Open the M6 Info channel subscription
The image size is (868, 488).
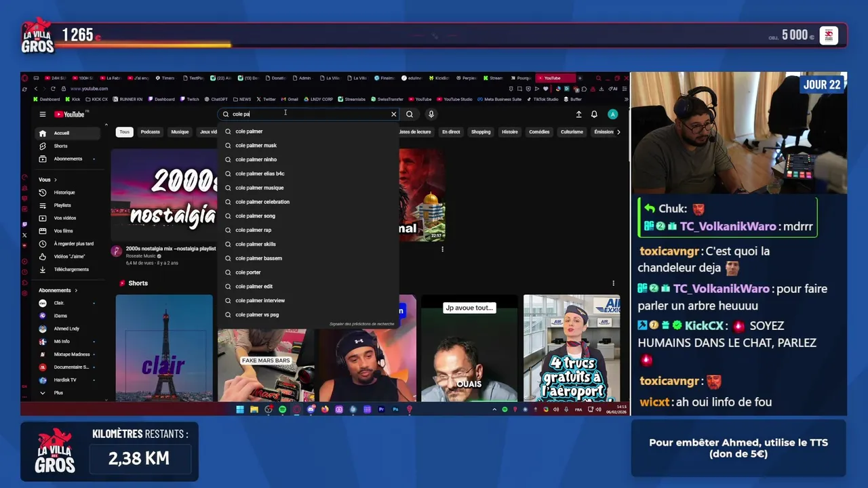(68, 342)
